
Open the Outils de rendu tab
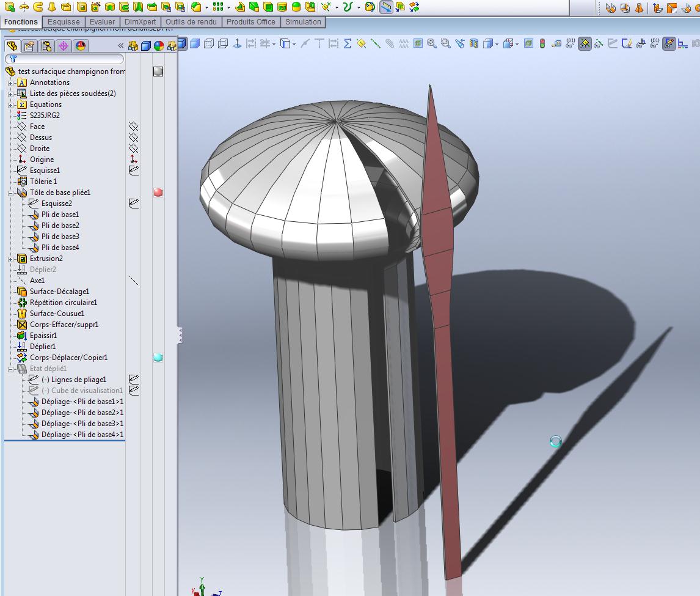click(x=189, y=22)
